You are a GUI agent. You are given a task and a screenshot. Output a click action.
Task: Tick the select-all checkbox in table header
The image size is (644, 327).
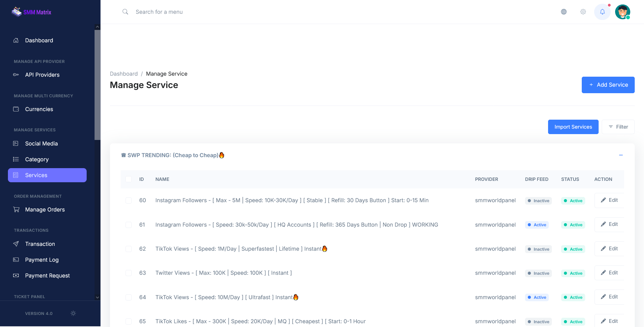point(129,179)
